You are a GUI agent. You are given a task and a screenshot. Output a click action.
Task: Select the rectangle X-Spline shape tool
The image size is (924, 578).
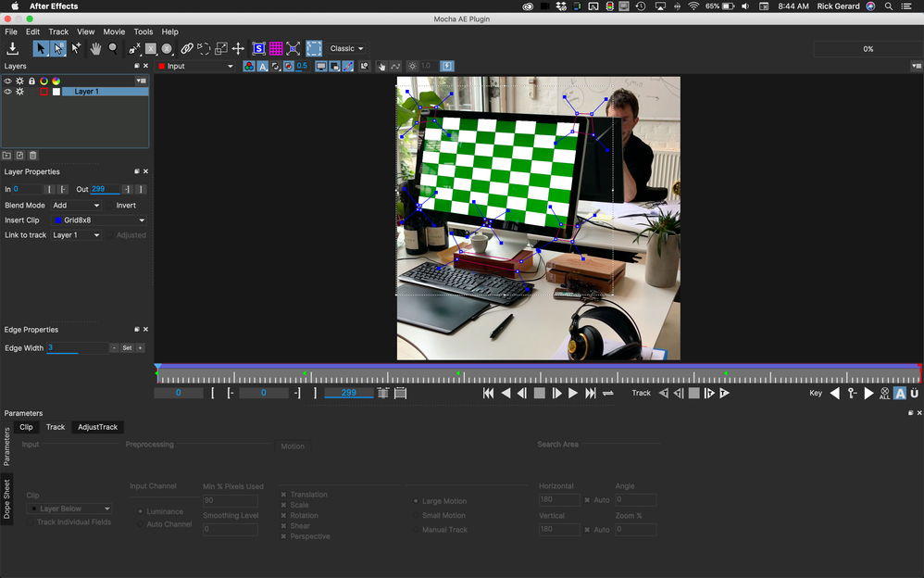click(151, 48)
